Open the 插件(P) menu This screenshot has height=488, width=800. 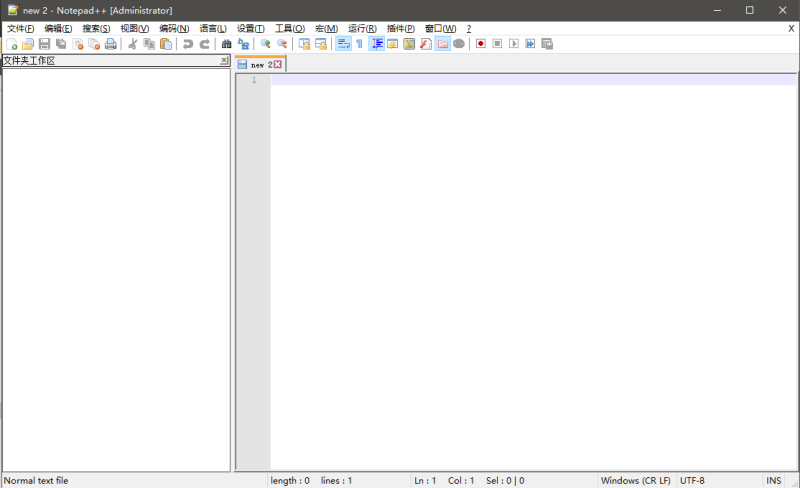tap(400, 29)
